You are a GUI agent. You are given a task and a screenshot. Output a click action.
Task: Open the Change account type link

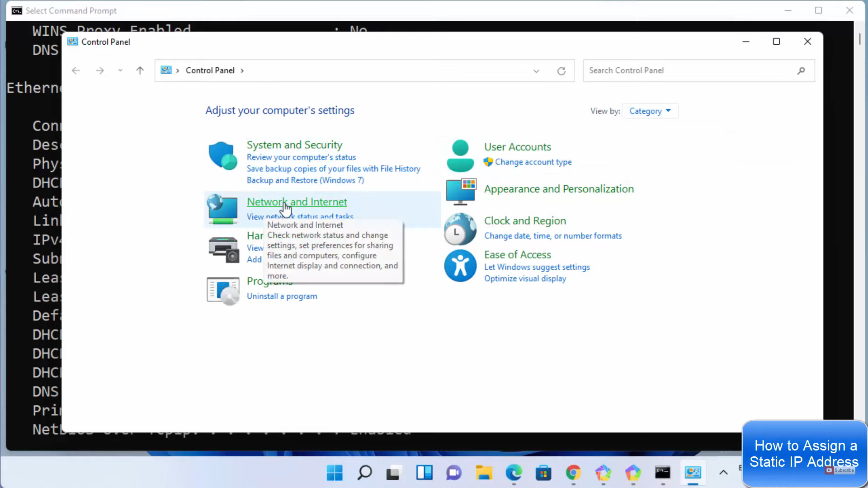coord(533,162)
